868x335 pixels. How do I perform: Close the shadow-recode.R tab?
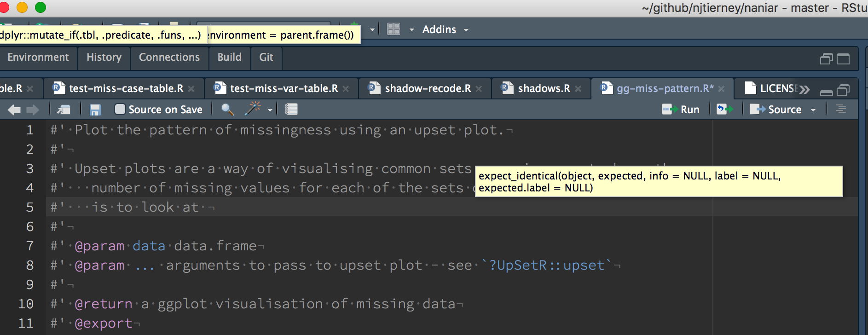pyautogui.click(x=479, y=88)
